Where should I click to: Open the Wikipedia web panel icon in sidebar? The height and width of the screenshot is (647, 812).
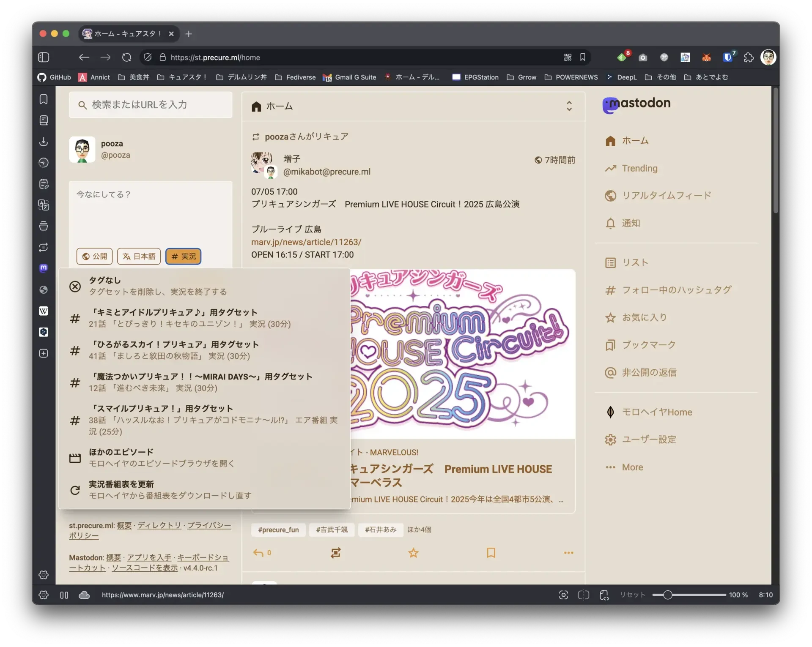pos(44,311)
